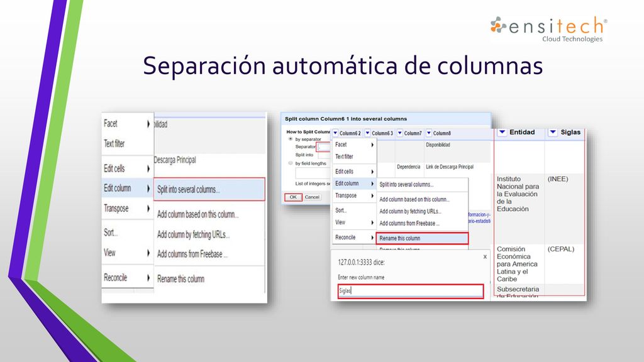Open Facet in the enlarged left menu
The width and height of the screenshot is (644, 362).
[127, 124]
